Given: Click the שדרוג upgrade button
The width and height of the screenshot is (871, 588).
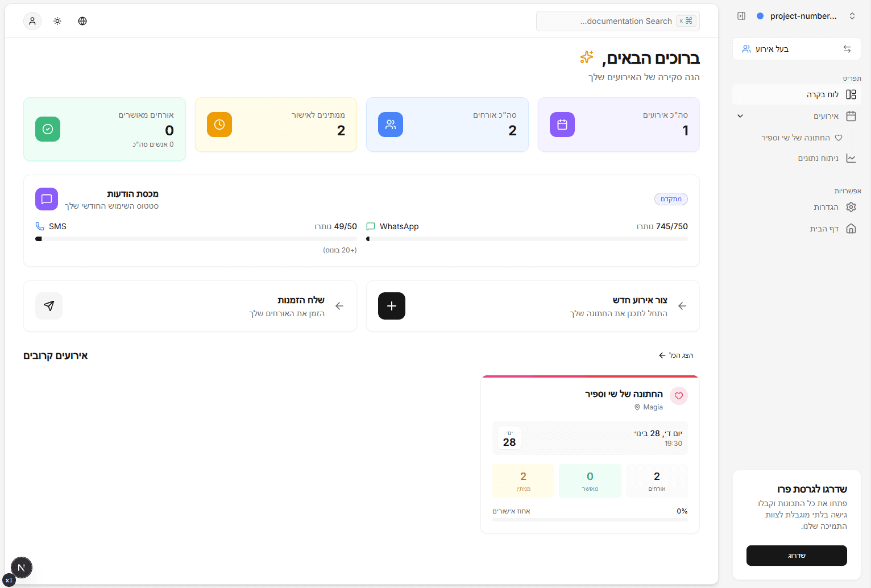Looking at the screenshot, I should click(796, 556).
